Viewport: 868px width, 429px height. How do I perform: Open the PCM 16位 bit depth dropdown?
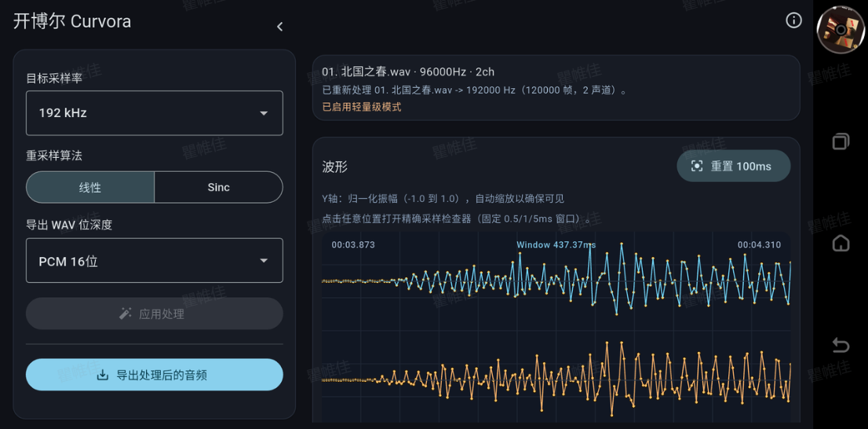tap(155, 261)
